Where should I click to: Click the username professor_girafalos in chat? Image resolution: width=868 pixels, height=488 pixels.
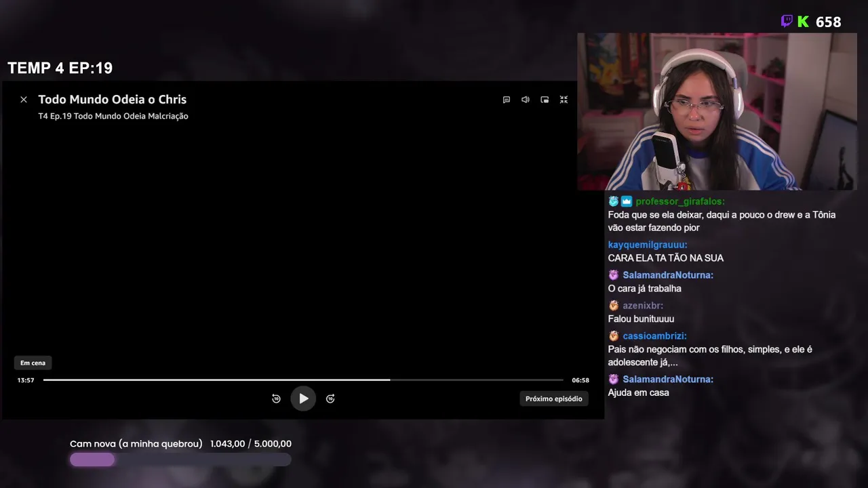[680, 201]
